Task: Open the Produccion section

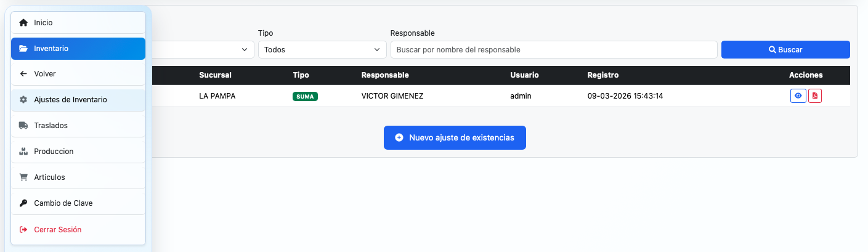Action: coord(78,152)
